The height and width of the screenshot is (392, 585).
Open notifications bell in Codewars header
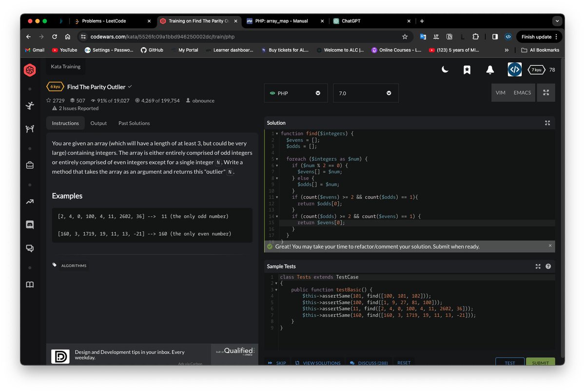490,70
